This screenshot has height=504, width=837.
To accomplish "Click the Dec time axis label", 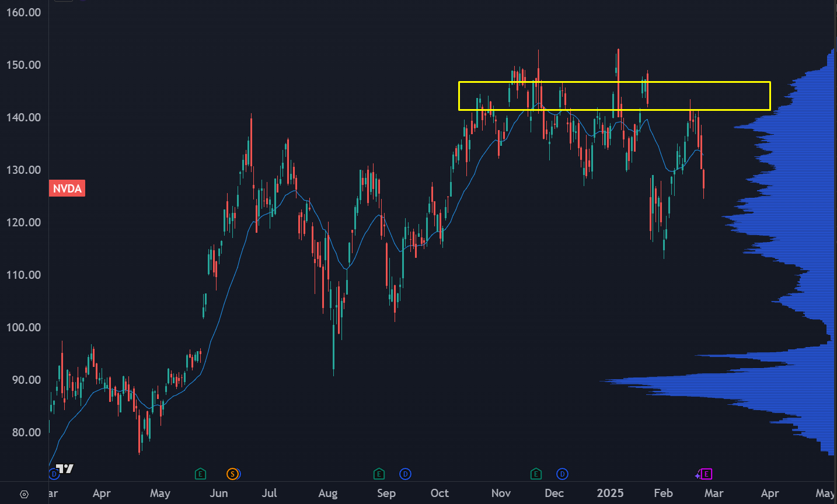I will click(554, 494).
